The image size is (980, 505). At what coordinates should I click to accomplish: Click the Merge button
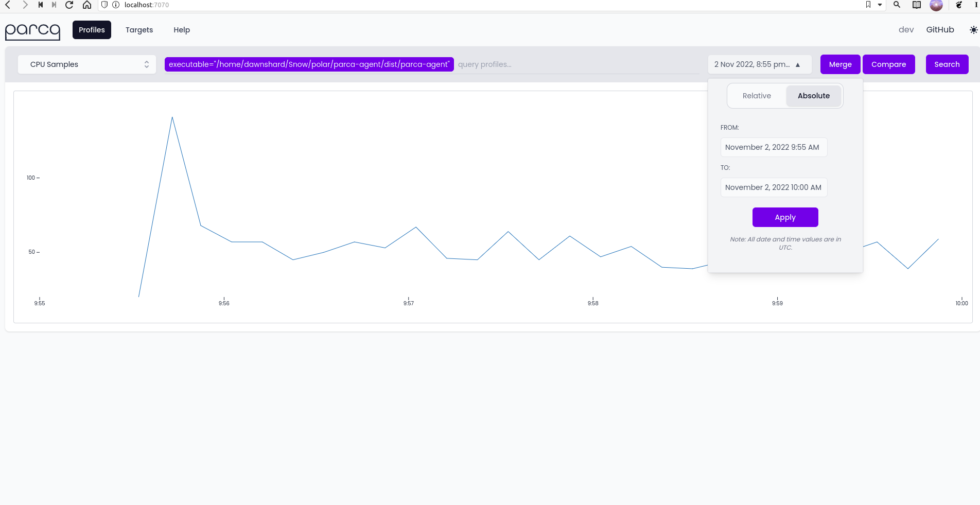[839, 64]
